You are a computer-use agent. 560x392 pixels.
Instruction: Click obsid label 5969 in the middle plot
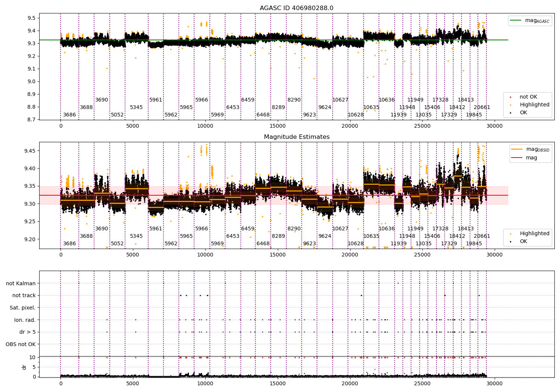click(x=217, y=244)
